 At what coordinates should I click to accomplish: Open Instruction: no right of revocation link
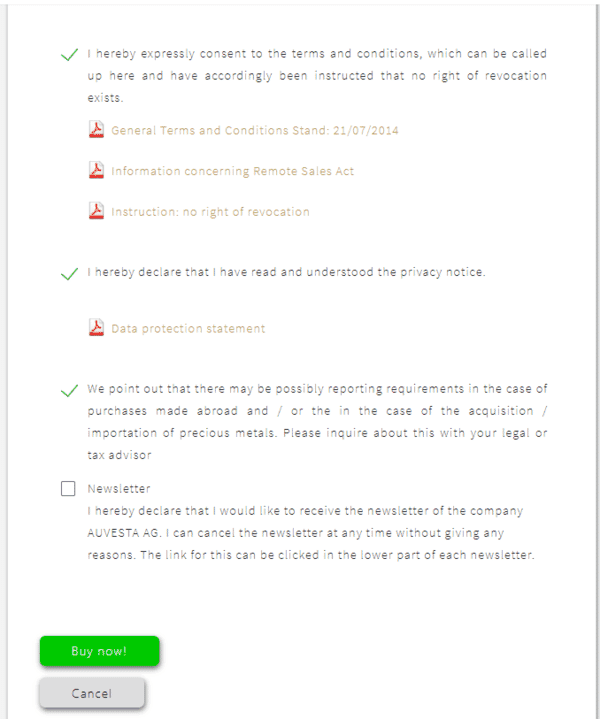(x=211, y=212)
